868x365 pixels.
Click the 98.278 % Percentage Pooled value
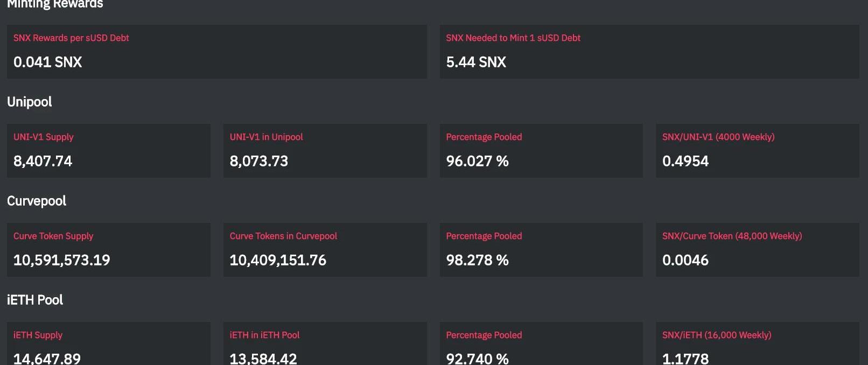(477, 260)
